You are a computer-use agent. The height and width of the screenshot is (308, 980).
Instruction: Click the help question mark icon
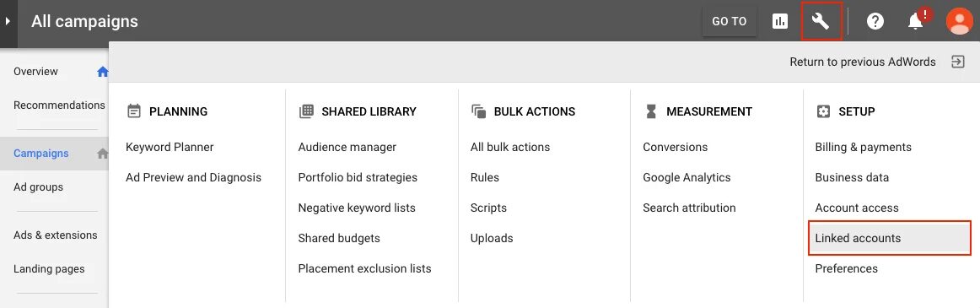click(x=875, y=22)
